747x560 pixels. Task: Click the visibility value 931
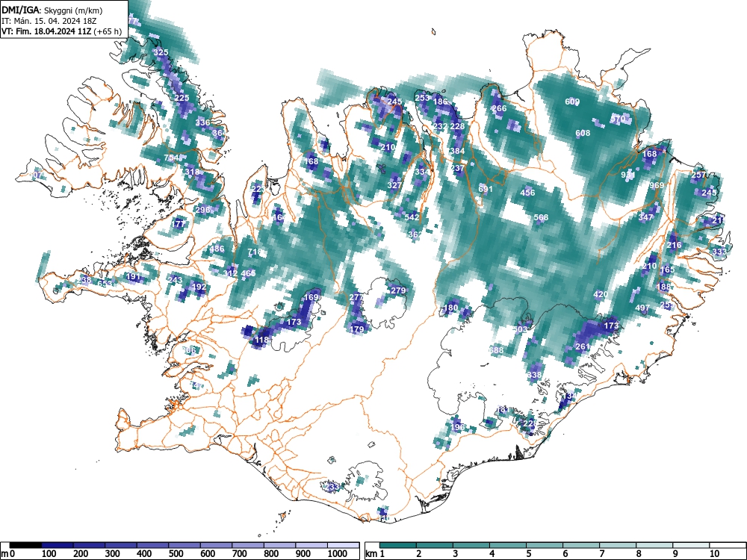[628, 175]
